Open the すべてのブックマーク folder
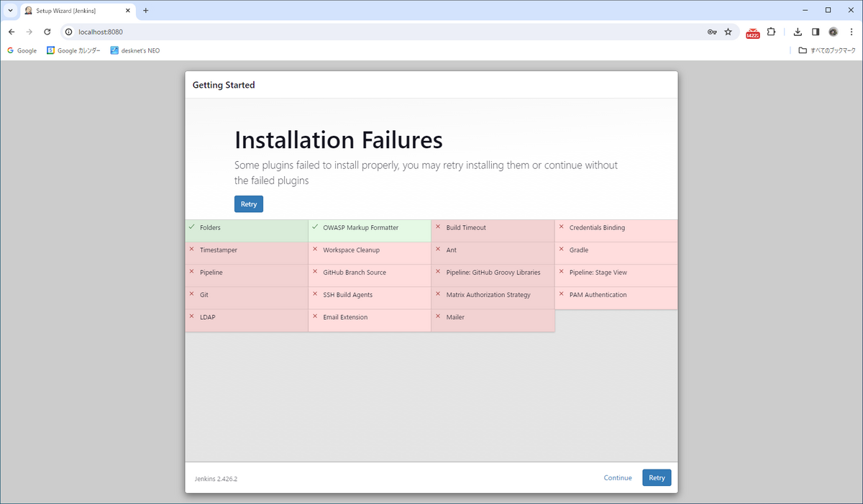The height and width of the screenshot is (504, 863). pos(827,50)
